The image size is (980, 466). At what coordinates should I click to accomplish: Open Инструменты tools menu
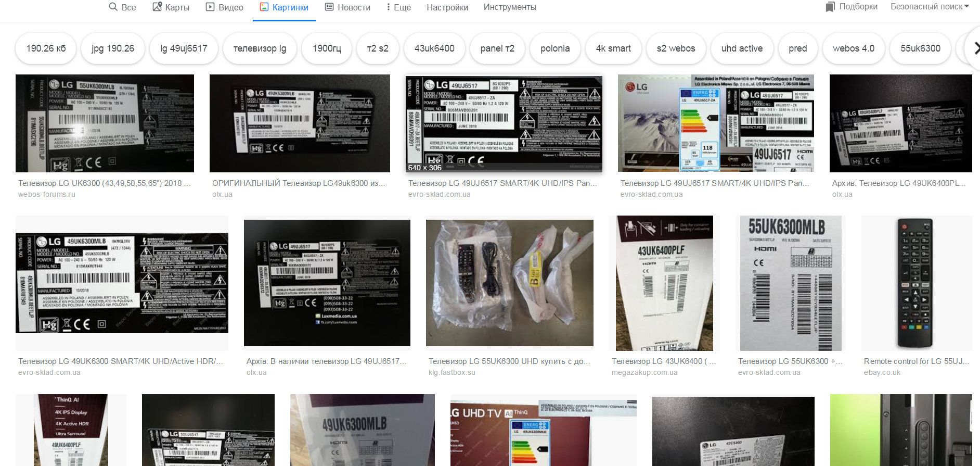pyautogui.click(x=509, y=7)
